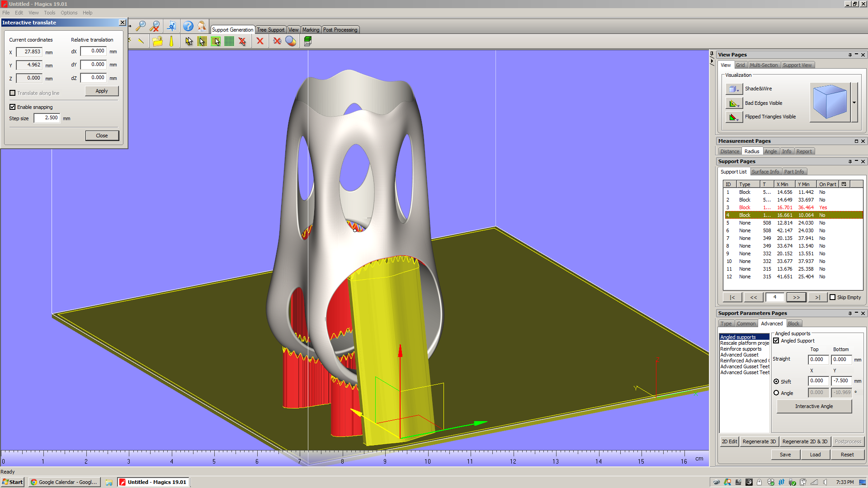
Task: Click Regenerate 3D button
Action: [759, 441]
